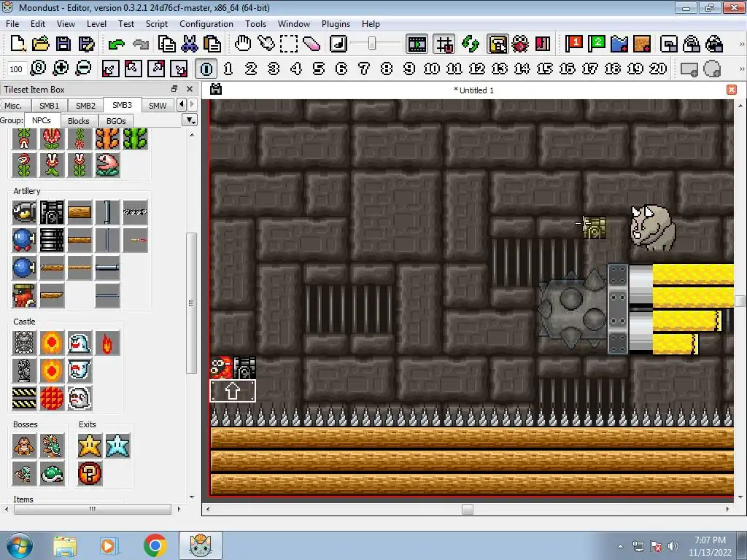The image size is (747, 560).
Task: Click the tileset panel vertical scrollbar thumb
Action: (x=192, y=303)
